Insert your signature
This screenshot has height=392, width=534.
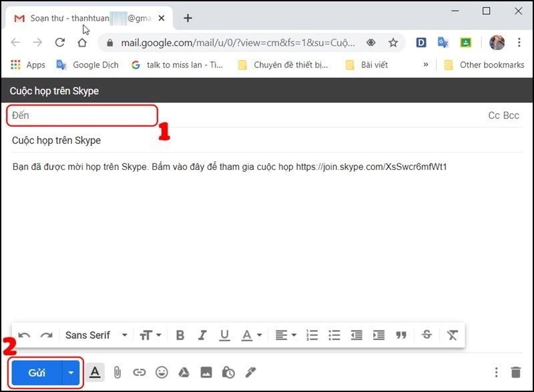(x=250, y=373)
